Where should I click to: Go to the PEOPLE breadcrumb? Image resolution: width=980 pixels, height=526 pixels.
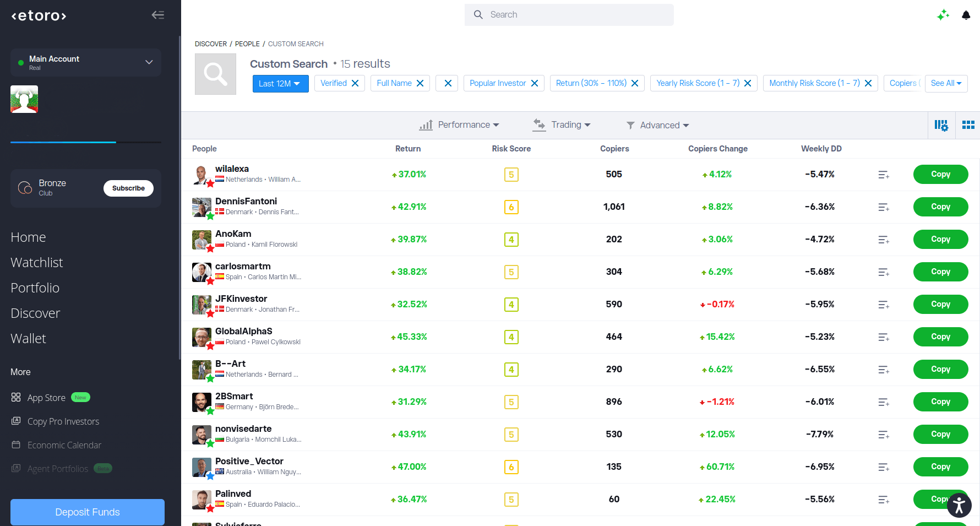coord(247,44)
